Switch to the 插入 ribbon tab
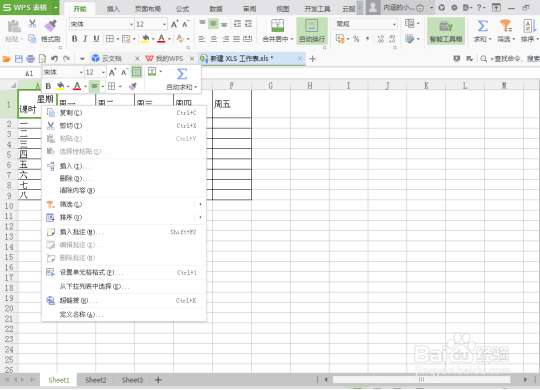 113,9
